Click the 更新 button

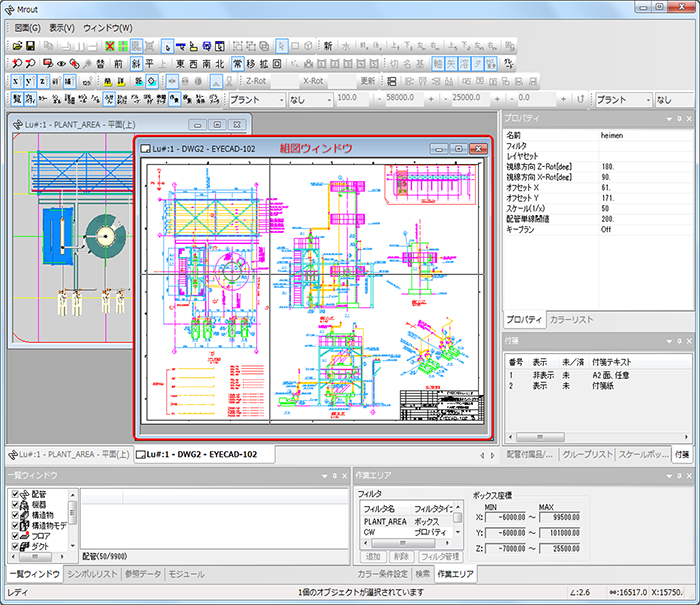(368, 81)
